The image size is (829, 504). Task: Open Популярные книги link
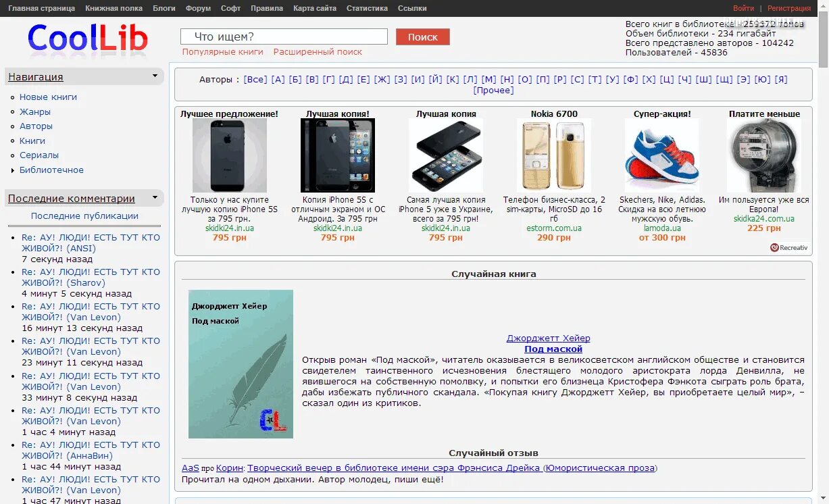(223, 52)
